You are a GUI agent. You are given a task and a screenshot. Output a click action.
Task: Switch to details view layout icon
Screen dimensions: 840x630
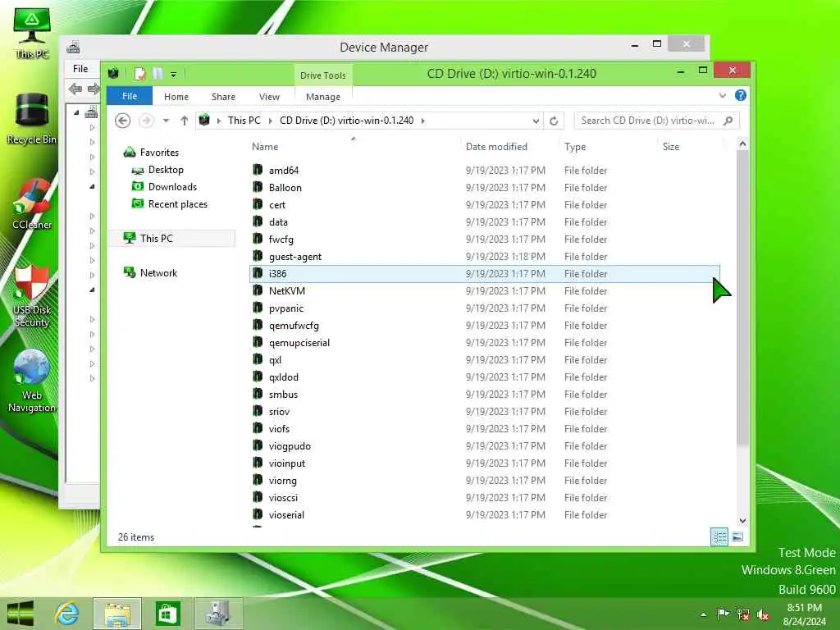719,536
